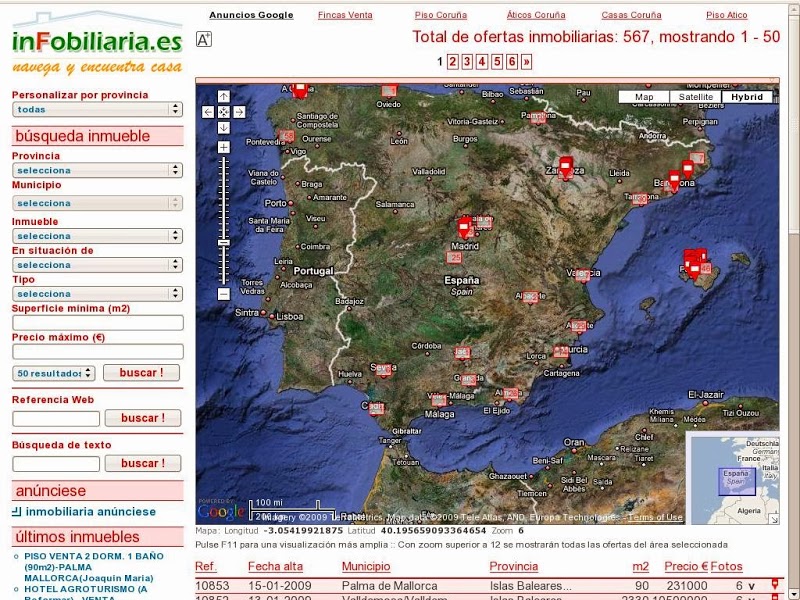Viewport: 800px width, 600px height.
Task: Zoom in with the map plus button
Action: click(223, 147)
